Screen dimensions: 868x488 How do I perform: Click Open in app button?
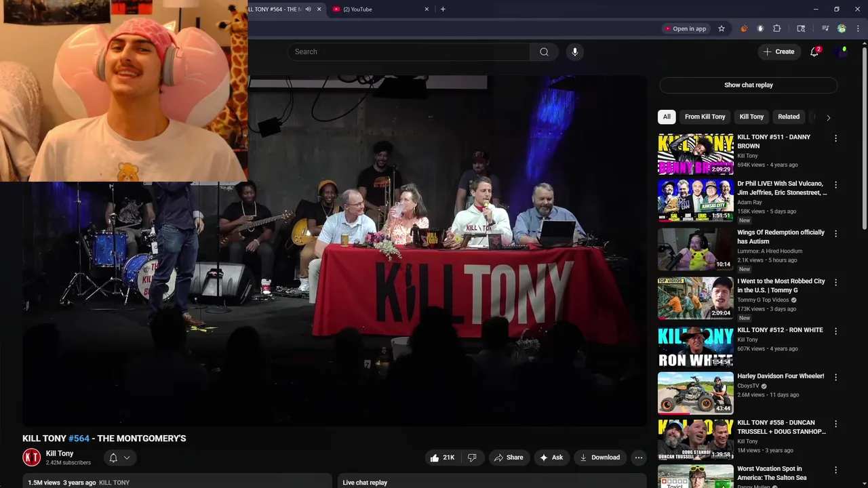[686, 28]
